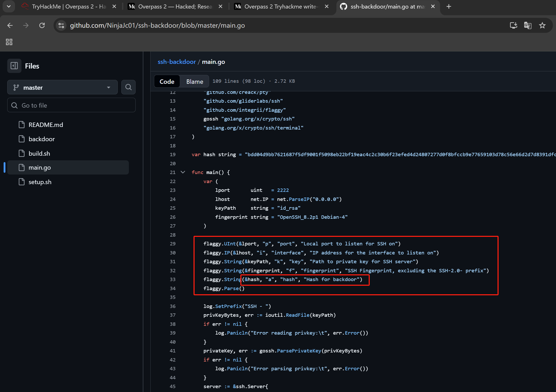Switch to Code view tab
Image resolution: width=556 pixels, height=392 pixels.
[x=167, y=81]
